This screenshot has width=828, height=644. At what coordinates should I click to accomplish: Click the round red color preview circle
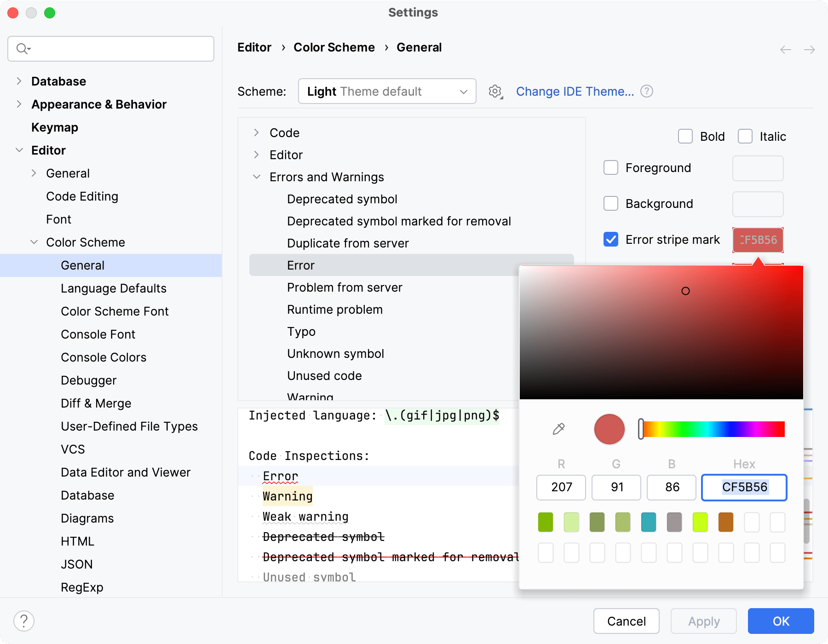[x=609, y=429]
